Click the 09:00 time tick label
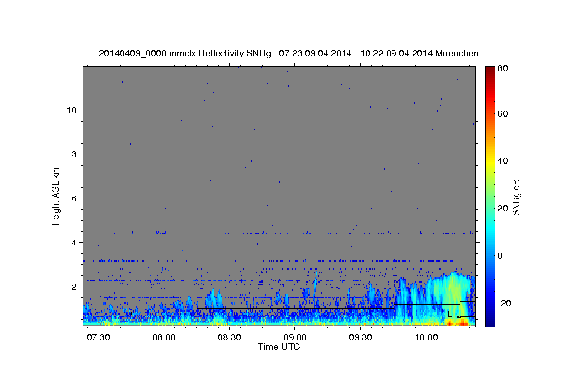The height and width of the screenshot is (392, 588). point(295,338)
